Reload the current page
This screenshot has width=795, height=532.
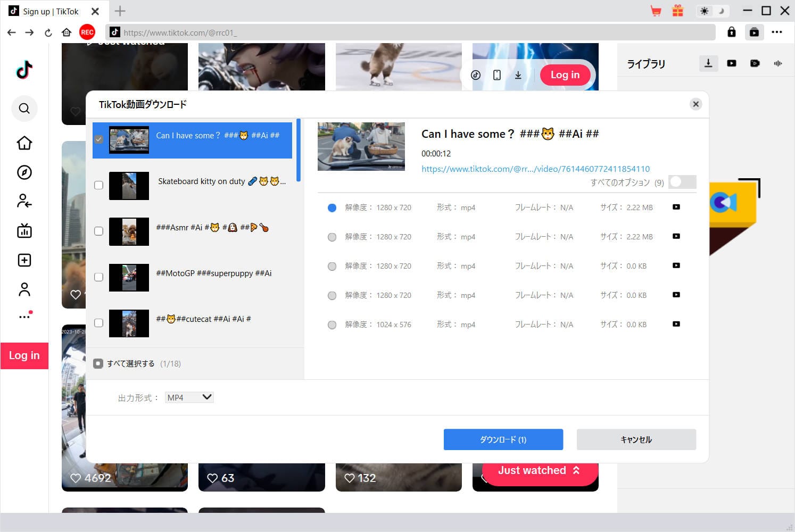click(x=48, y=32)
